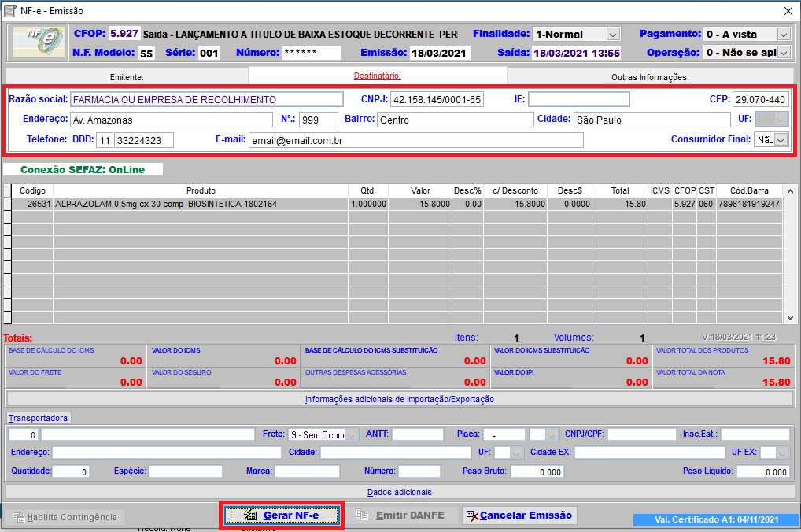Image resolution: width=801 pixels, height=532 pixels.
Task: Click the Insc.Est. field
Action: click(x=755, y=435)
